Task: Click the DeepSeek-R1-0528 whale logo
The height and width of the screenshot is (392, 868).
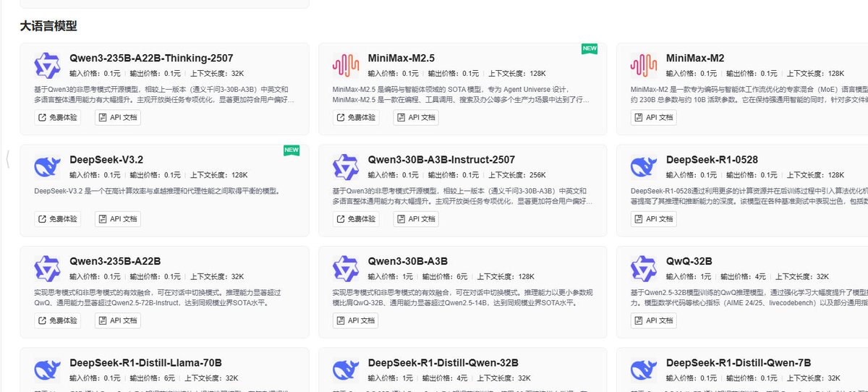Action: [644, 167]
